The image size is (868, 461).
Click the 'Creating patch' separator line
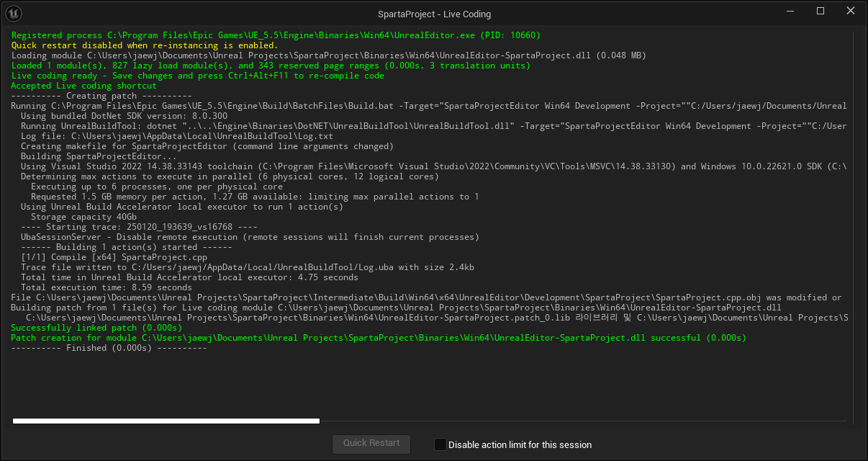coord(101,96)
